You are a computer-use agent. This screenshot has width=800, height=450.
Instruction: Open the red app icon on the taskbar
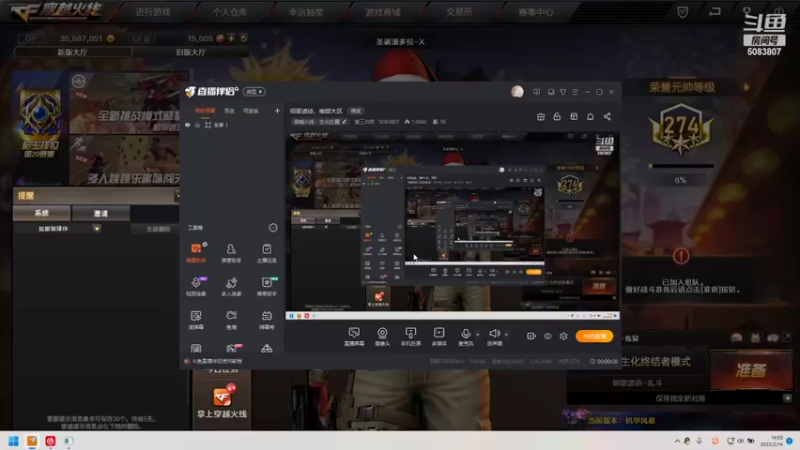coord(51,441)
